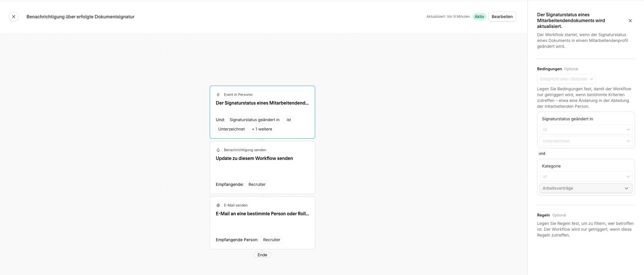Image resolution: width=644 pixels, height=275 pixels.
Task: Open the 'Arbeitsverträge' category dropdown
Action: (586, 188)
